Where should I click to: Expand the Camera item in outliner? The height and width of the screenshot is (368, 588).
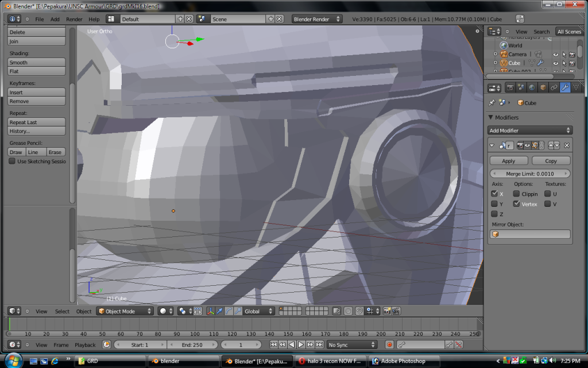click(496, 54)
